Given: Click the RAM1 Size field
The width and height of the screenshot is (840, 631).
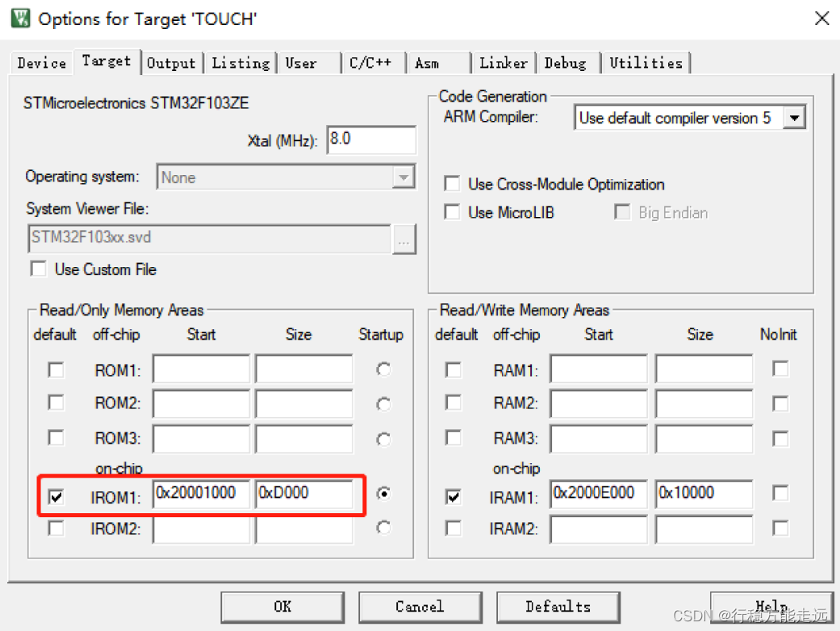Looking at the screenshot, I should 704,369.
